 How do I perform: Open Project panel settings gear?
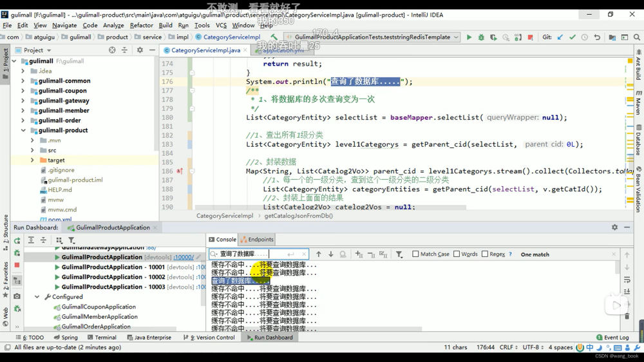pos(140,50)
